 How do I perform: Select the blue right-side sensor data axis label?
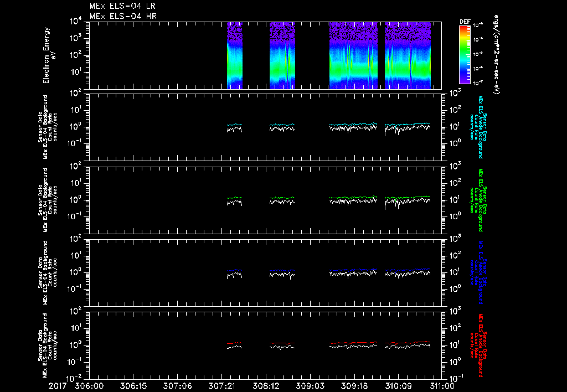[x=478, y=272]
